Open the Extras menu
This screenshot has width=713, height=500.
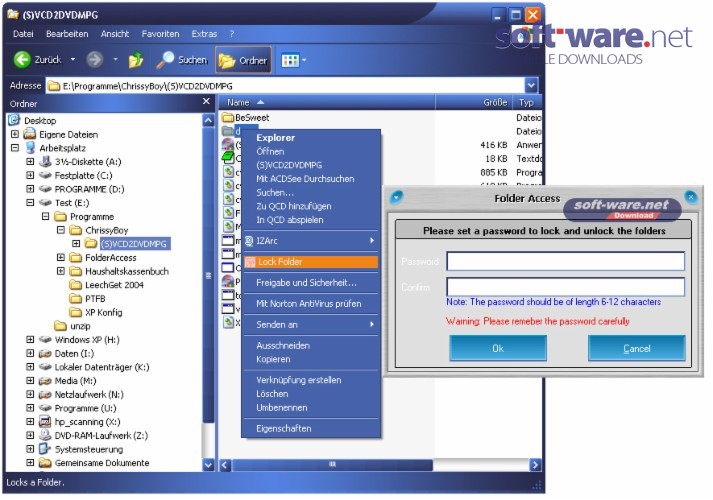tap(204, 34)
